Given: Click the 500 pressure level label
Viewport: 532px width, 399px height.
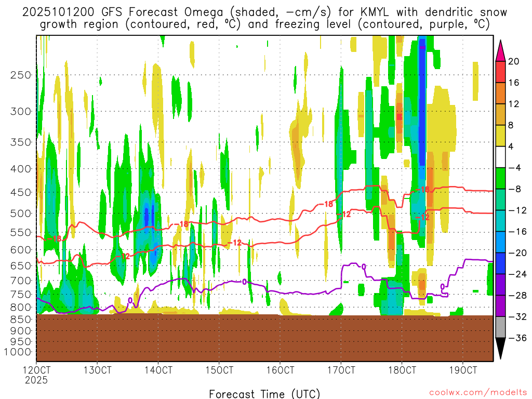Looking at the screenshot, I should tap(21, 214).
